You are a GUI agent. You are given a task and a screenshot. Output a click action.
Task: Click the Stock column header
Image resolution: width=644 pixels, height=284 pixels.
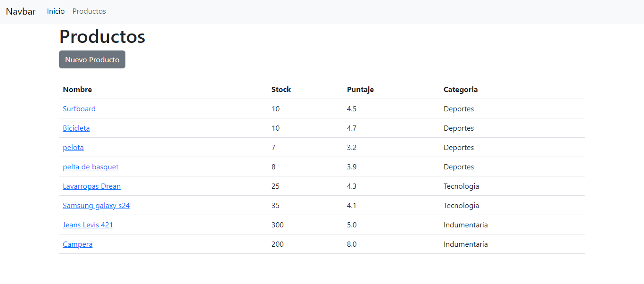point(281,90)
